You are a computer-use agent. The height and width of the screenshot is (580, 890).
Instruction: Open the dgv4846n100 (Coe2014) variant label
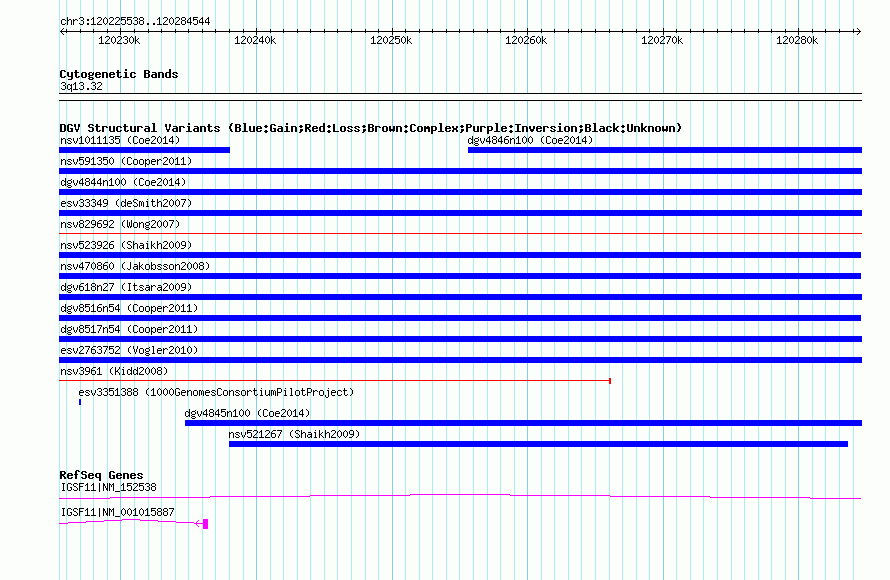530,140
